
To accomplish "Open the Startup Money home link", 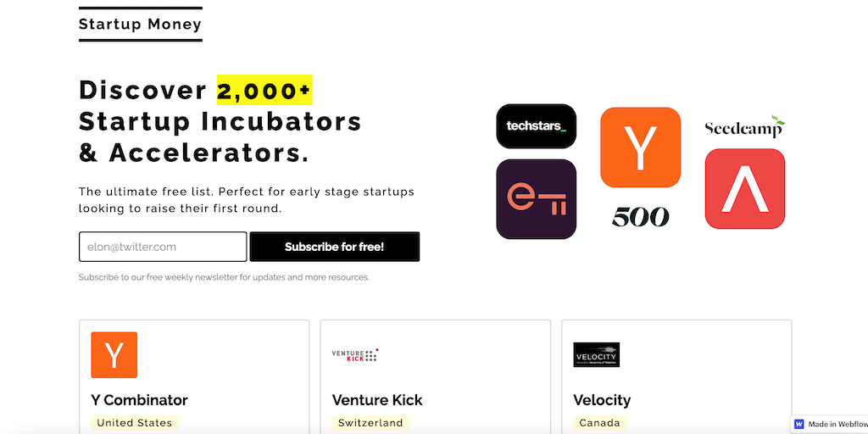I will pos(140,24).
